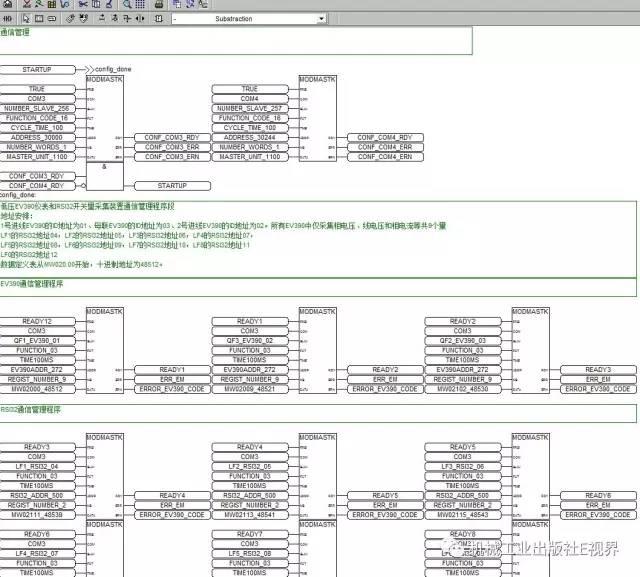Select input NUMBER_SLAVE_257
Image resolution: width=640 pixels, height=577 pixels.
250,108
